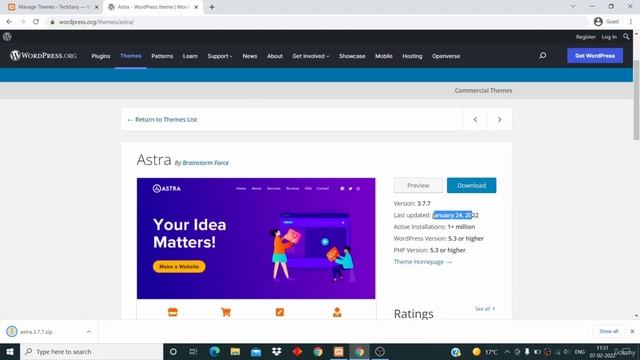The width and height of the screenshot is (640, 360).
Task: Open the Learn menu item
Action: pyautogui.click(x=190, y=56)
